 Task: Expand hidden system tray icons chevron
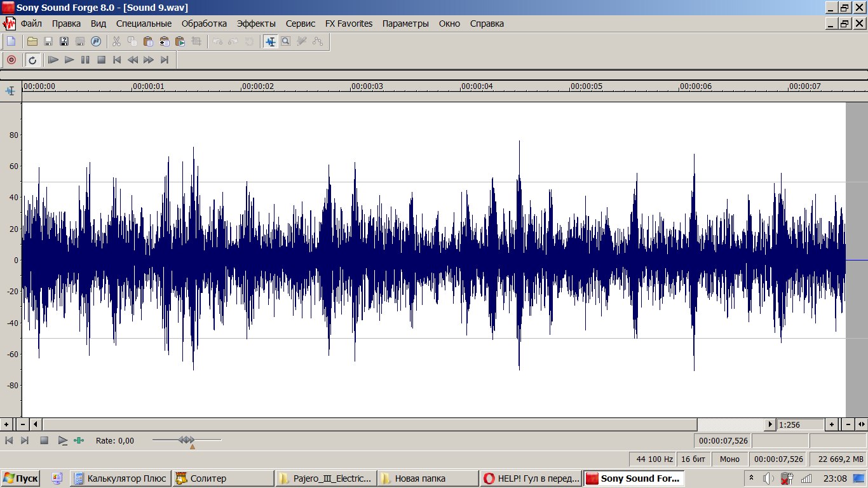(751, 478)
